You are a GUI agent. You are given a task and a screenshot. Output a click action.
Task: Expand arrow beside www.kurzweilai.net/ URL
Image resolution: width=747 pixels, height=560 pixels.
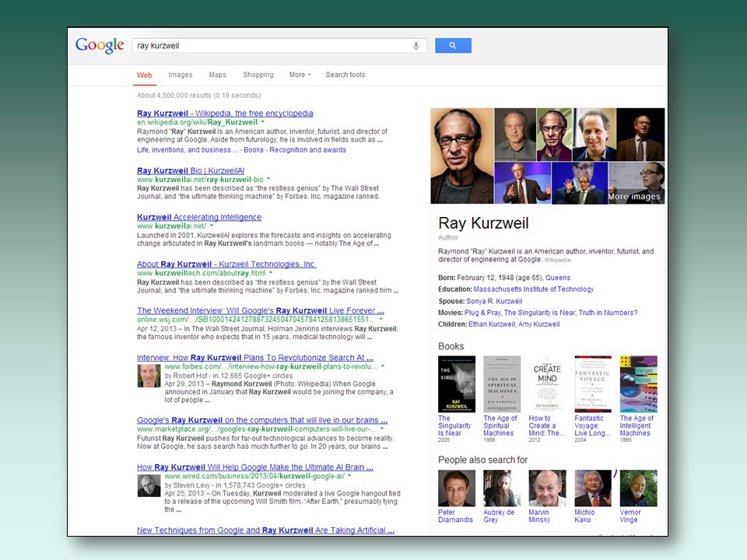pos(212,226)
